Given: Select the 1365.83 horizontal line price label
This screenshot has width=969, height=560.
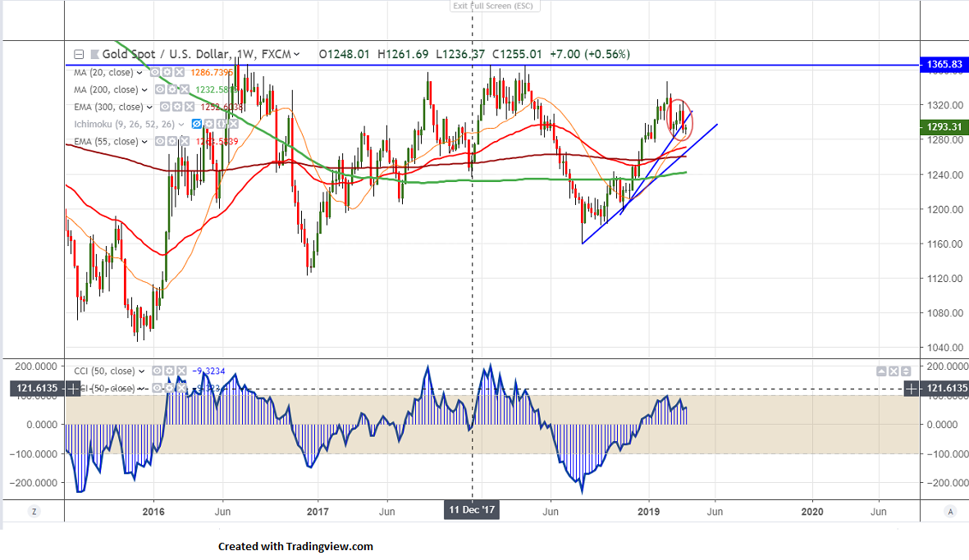Looking at the screenshot, I should [x=944, y=65].
